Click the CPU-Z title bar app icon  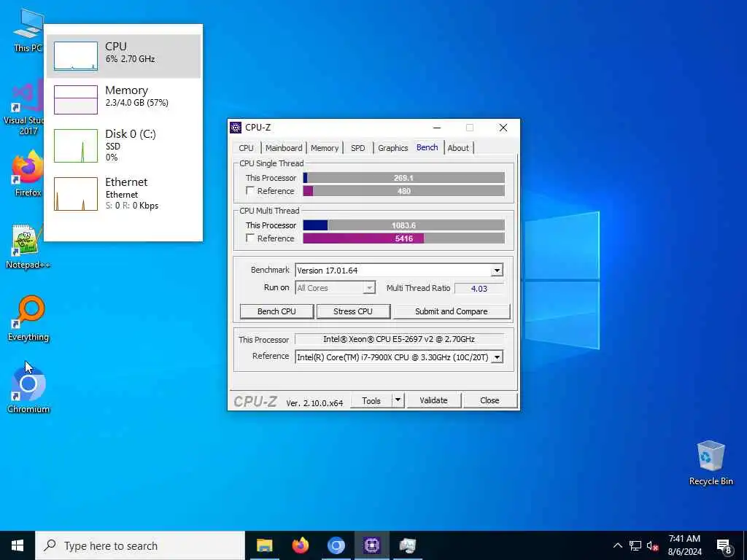pos(236,128)
